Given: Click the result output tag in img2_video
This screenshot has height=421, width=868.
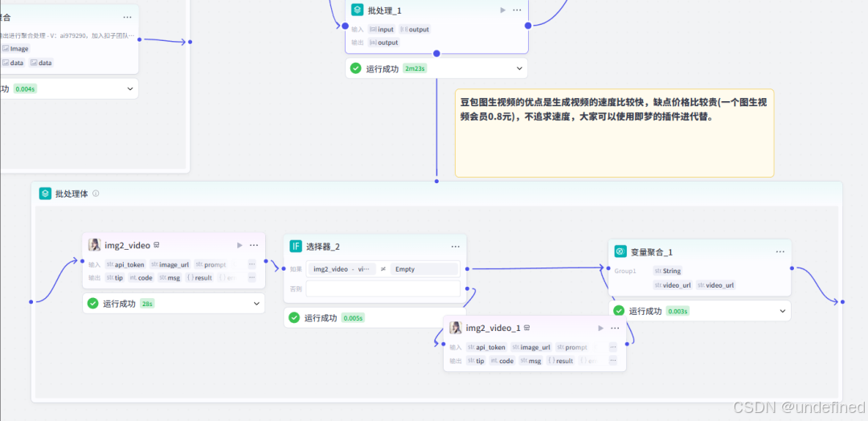Looking at the screenshot, I should [x=200, y=278].
